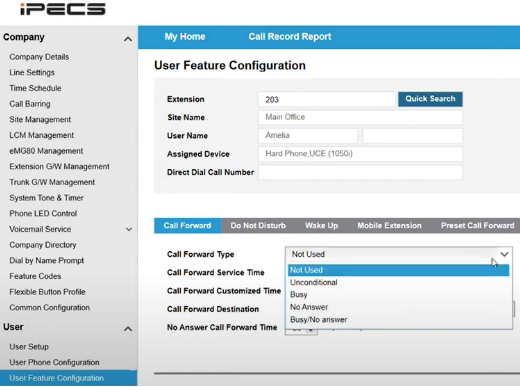The height and width of the screenshot is (387, 520).
Task: Open Common Configuration in sidebar
Action: click(x=49, y=308)
